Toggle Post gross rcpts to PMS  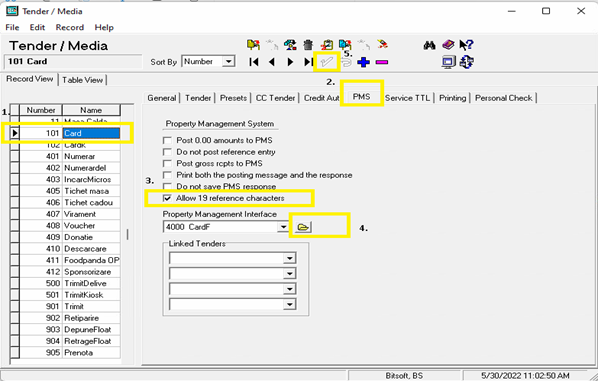(x=167, y=163)
